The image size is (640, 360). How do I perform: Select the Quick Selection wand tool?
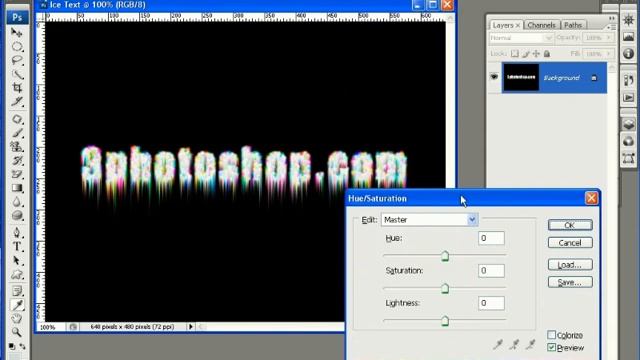(x=17, y=74)
